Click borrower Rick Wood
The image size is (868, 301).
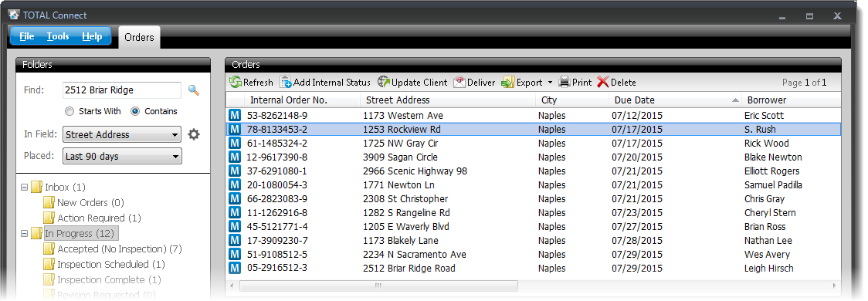tap(767, 144)
